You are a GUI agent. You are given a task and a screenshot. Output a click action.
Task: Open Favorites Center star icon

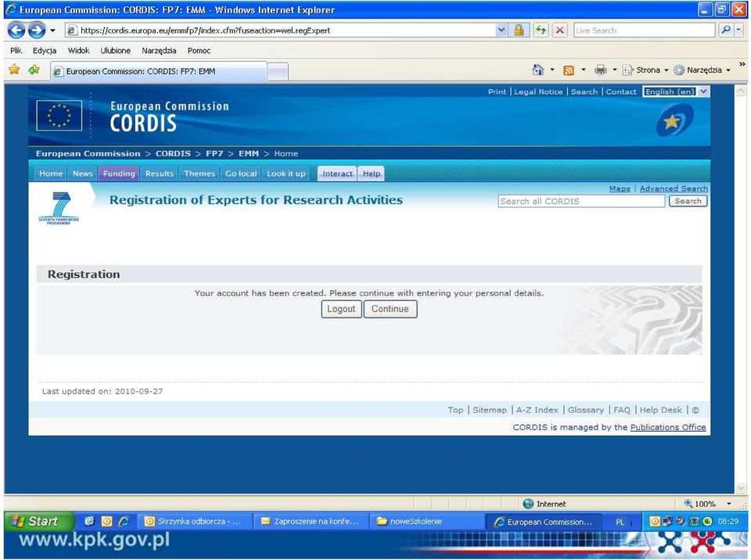14,70
